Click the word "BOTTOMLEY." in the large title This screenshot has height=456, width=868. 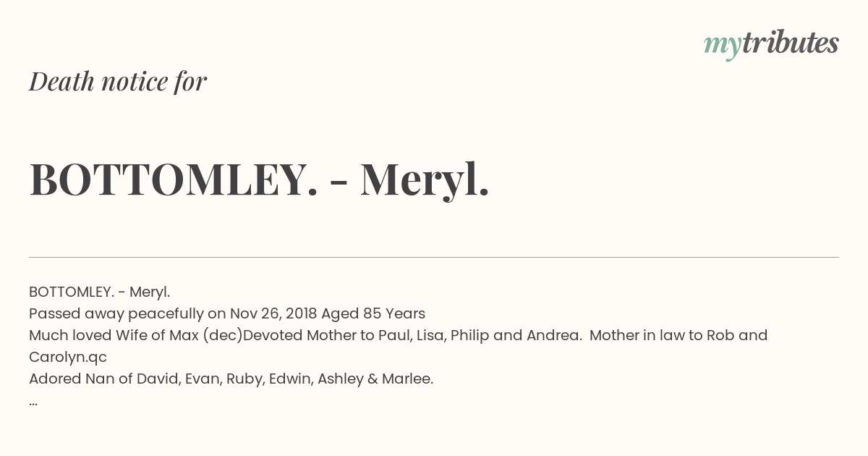coord(174,180)
